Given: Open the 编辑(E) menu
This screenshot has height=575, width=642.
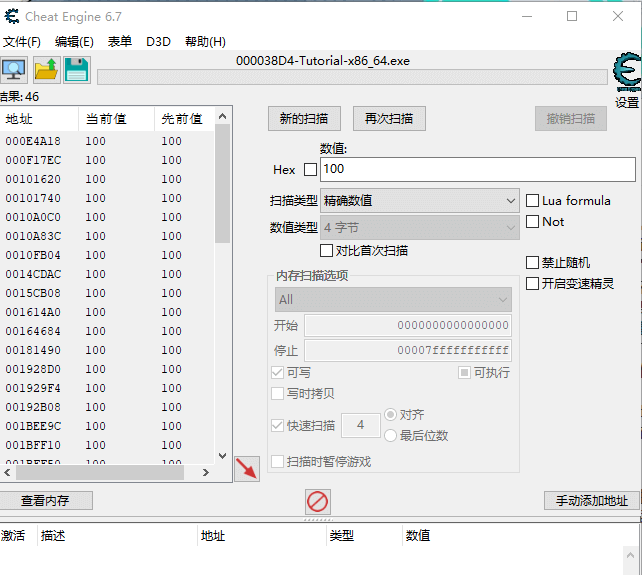Looking at the screenshot, I should tap(74, 42).
